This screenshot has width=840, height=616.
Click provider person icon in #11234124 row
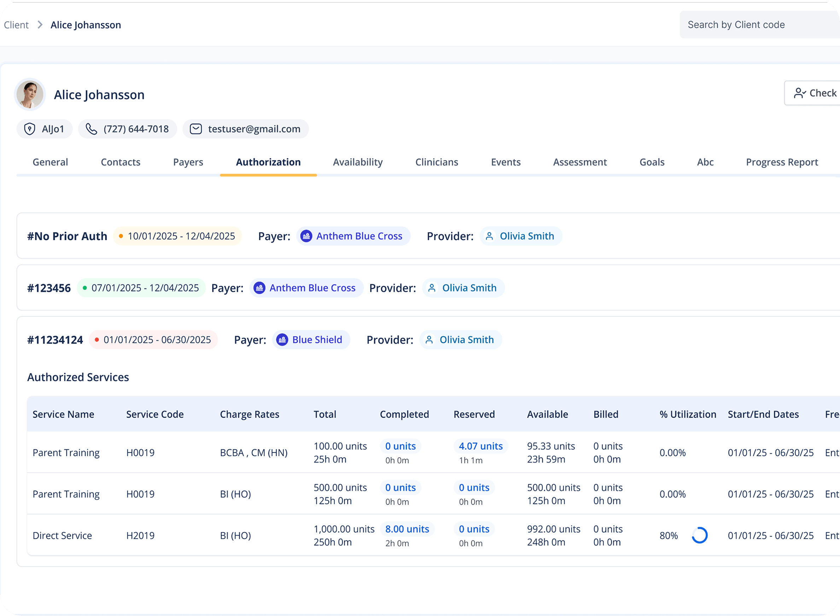pyautogui.click(x=429, y=340)
